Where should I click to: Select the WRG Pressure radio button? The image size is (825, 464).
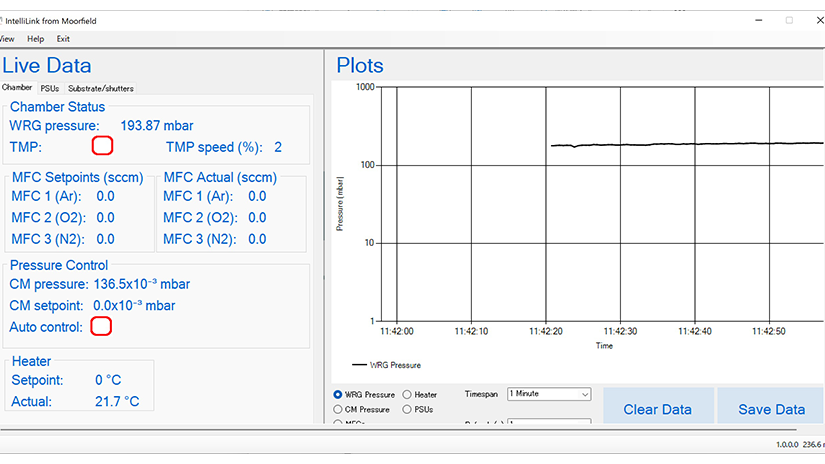pyautogui.click(x=338, y=395)
